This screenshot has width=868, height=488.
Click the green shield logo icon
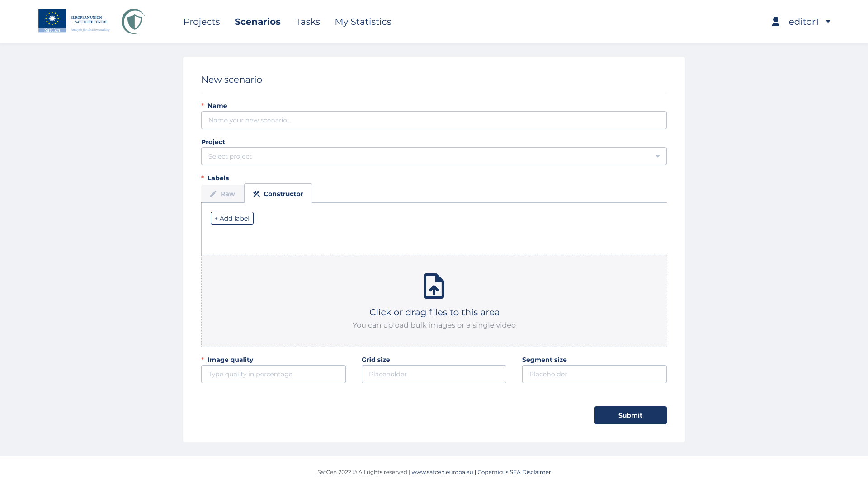pyautogui.click(x=133, y=21)
